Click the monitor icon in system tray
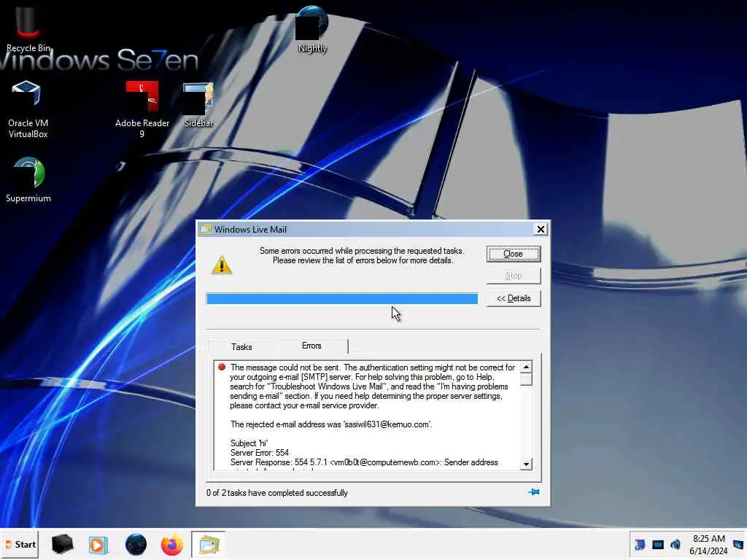The width and height of the screenshot is (747, 560). coord(658,544)
